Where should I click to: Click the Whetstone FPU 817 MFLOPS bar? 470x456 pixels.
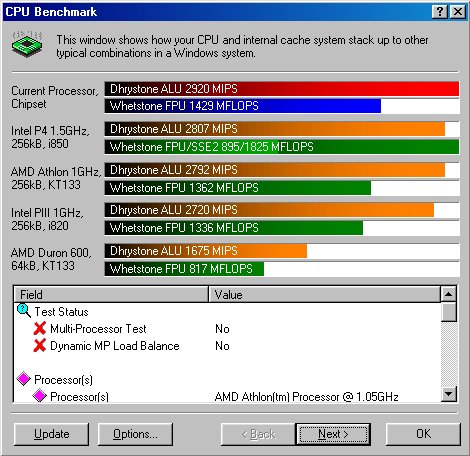pyautogui.click(x=184, y=269)
